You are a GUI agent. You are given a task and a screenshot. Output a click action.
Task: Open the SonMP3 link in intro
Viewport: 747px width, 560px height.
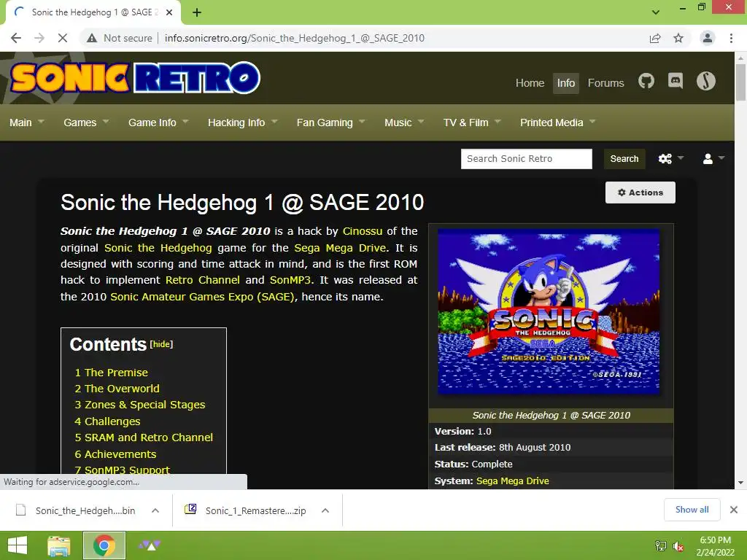pos(290,280)
